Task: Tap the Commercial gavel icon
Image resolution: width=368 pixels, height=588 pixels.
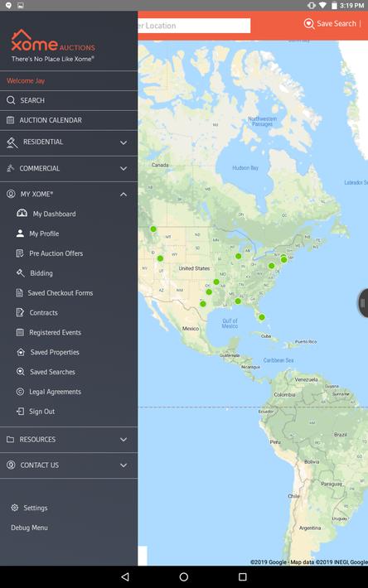Action: pyautogui.click(x=11, y=168)
